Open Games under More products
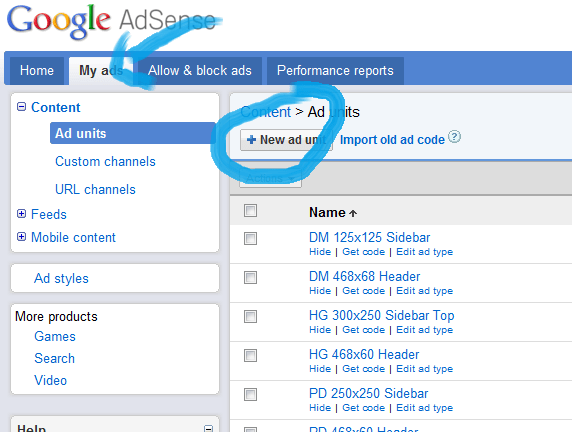Viewport: 572px width, 432px height. tap(55, 336)
